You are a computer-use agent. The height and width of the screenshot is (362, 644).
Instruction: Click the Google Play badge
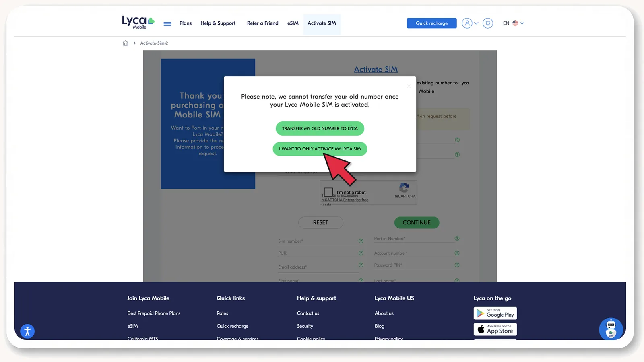[x=495, y=313]
